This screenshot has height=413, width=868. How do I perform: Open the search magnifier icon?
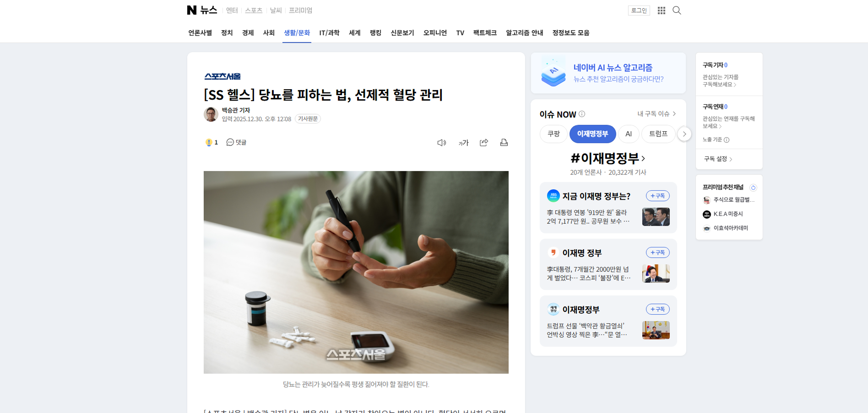677,11
